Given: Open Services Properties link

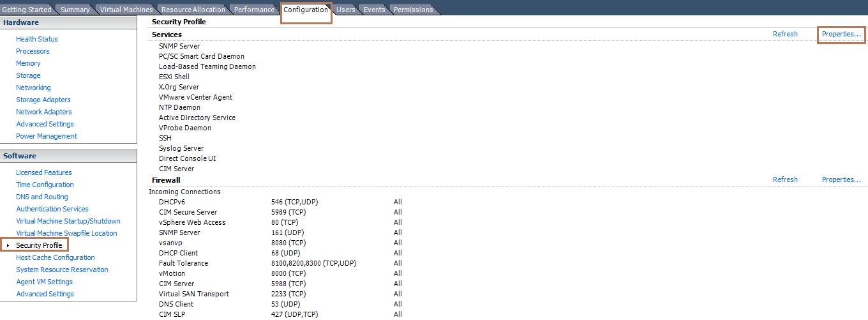Looking at the screenshot, I should 841,34.
